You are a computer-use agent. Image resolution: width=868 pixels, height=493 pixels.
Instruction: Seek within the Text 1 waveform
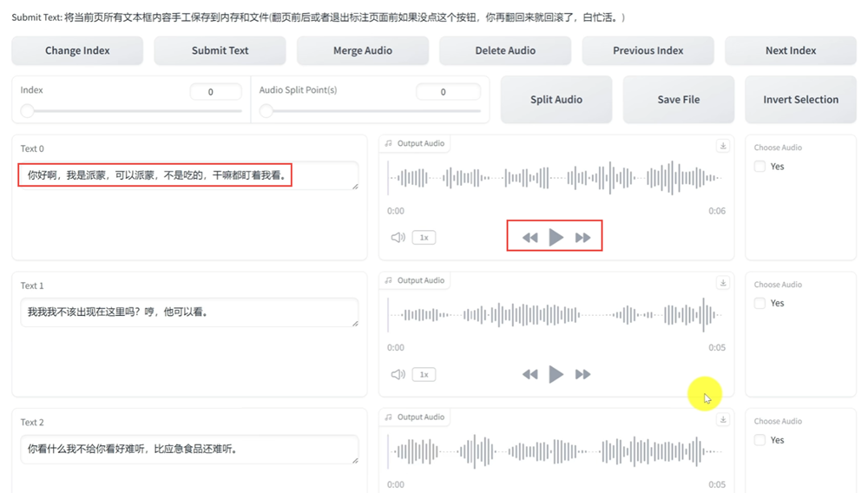[x=556, y=315]
